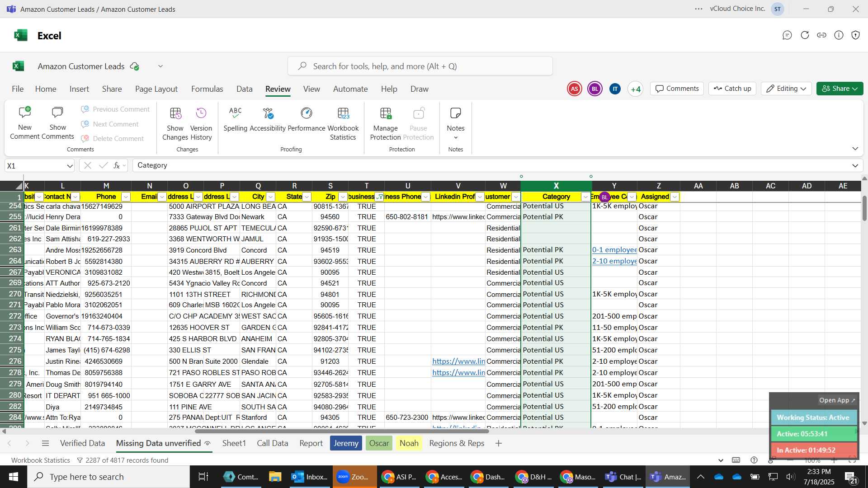Click the Comments button
868x488 pixels.
point(677,89)
